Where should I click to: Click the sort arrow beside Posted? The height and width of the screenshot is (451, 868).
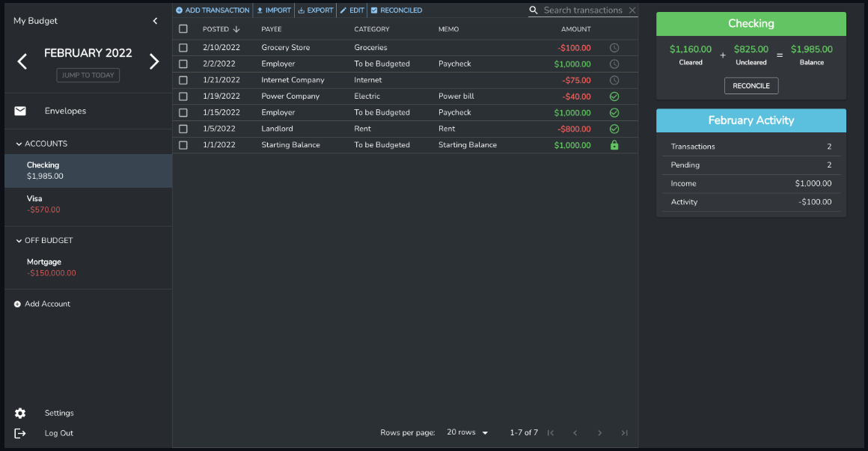coord(236,28)
